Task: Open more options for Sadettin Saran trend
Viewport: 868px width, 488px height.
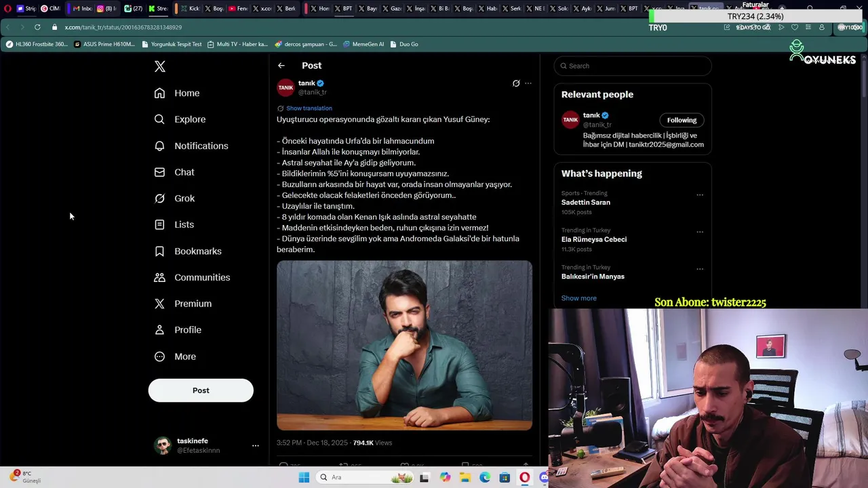Action: tap(700, 195)
